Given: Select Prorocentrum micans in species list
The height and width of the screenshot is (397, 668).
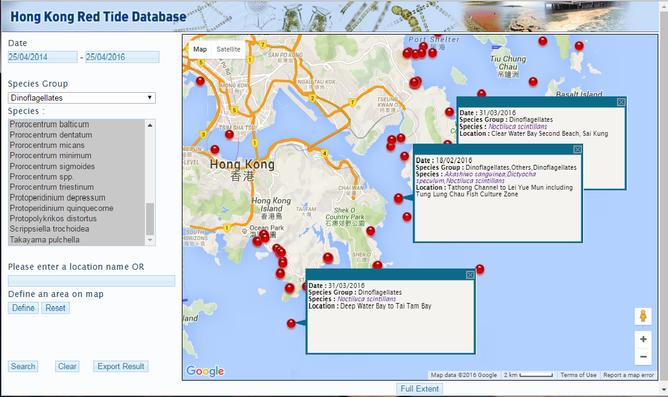Looking at the screenshot, I should click(77, 145).
